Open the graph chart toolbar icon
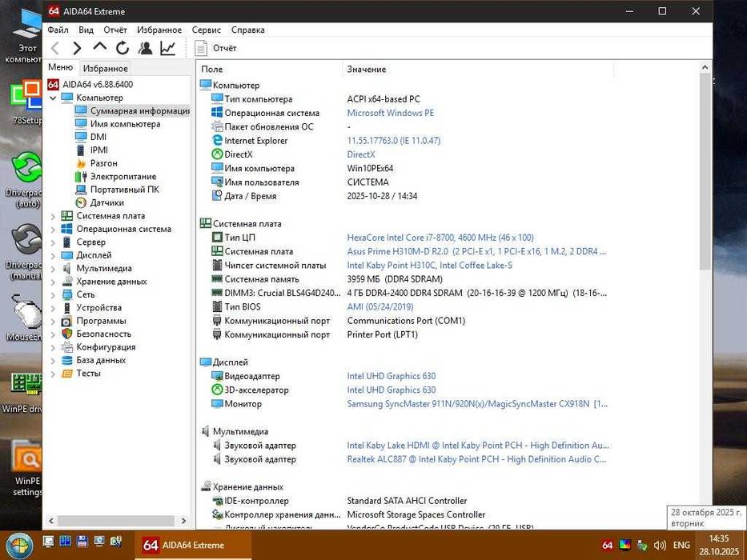747x560 pixels. 167,48
